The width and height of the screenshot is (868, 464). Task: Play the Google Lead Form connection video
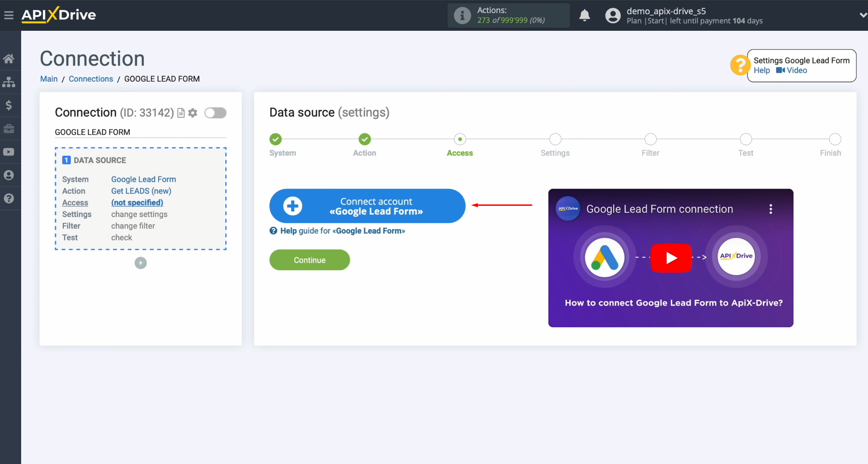pyautogui.click(x=671, y=258)
